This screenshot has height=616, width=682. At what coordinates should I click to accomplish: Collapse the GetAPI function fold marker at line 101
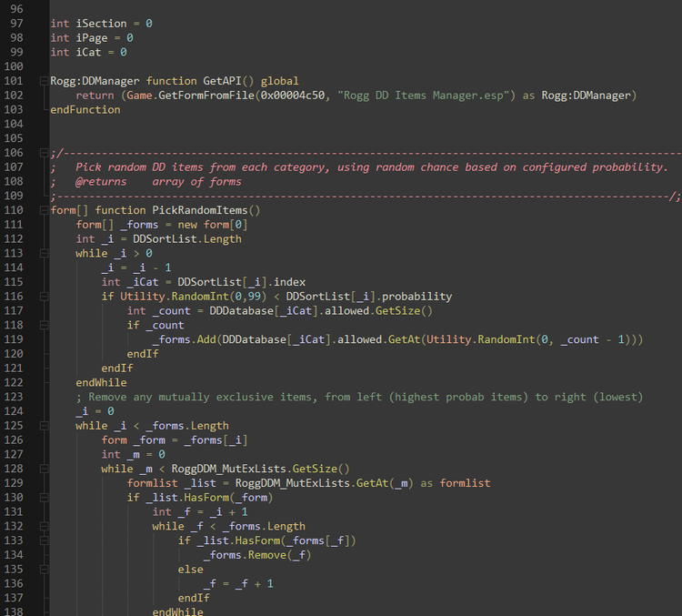pos(44,81)
